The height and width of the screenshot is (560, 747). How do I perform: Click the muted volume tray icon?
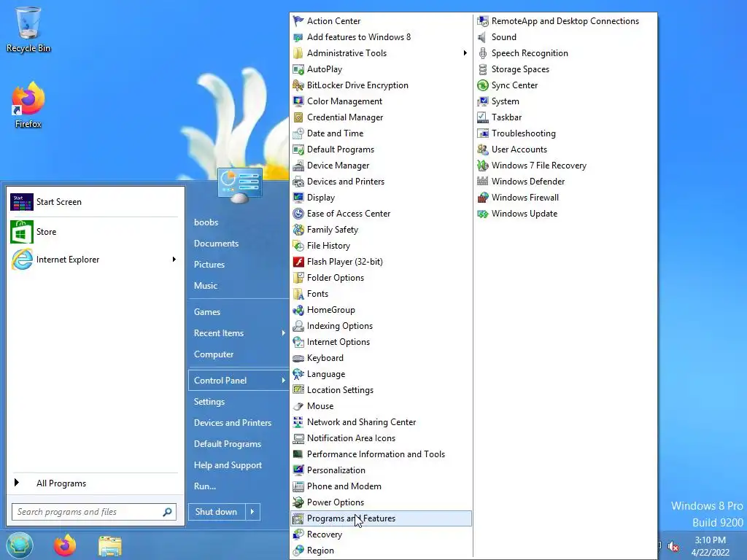pyautogui.click(x=673, y=546)
